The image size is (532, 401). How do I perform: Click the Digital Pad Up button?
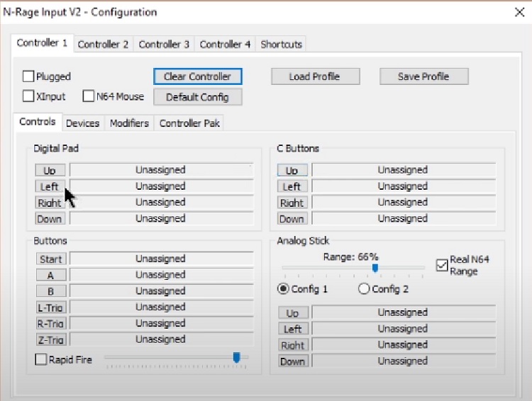click(50, 171)
